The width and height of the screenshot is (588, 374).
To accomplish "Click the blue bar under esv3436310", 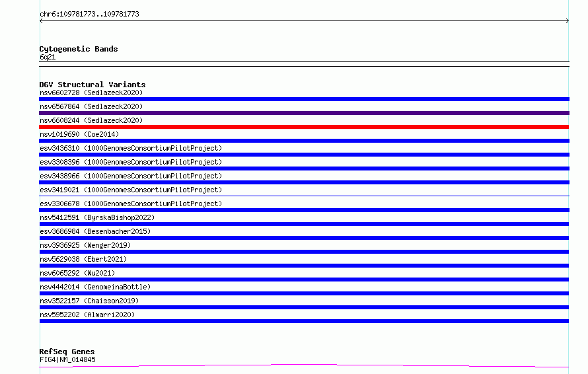I will (x=304, y=155).
